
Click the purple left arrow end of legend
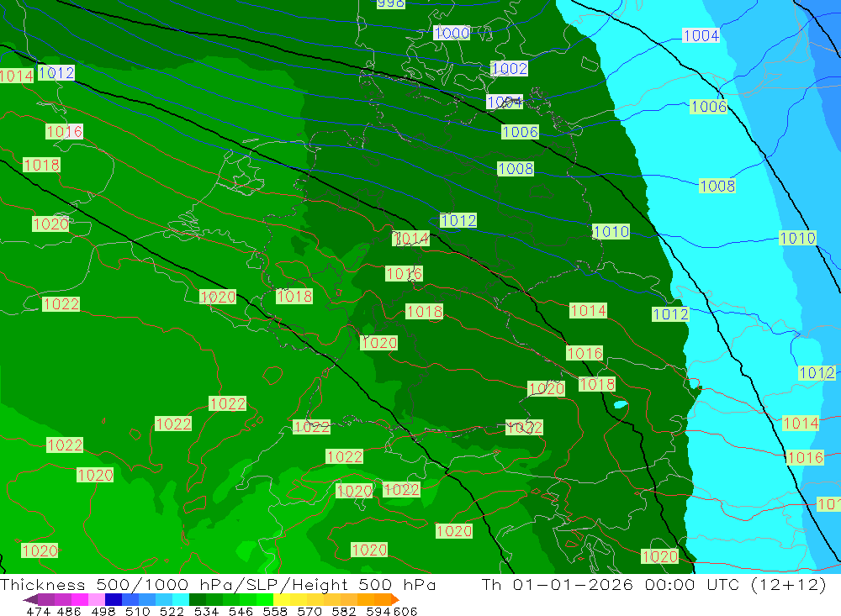point(30,600)
